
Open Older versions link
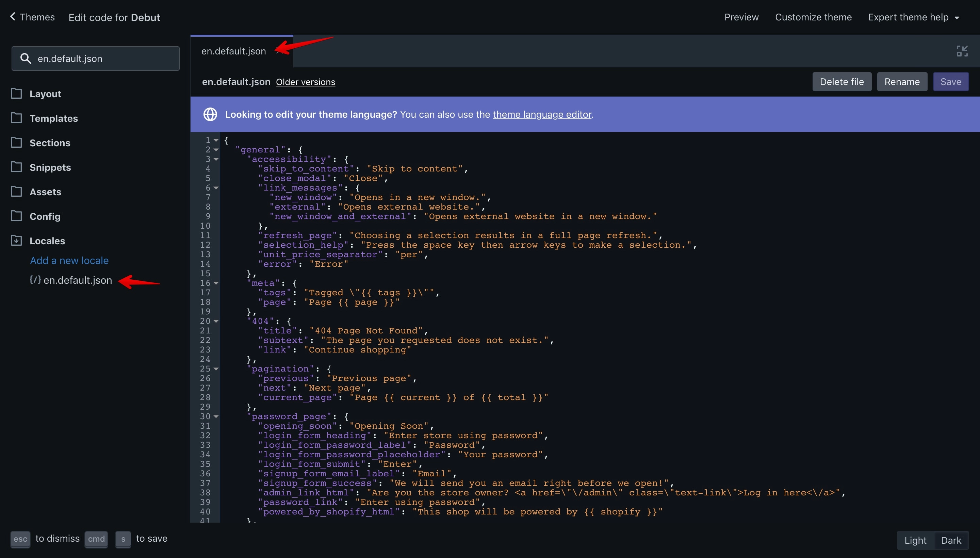(306, 82)
